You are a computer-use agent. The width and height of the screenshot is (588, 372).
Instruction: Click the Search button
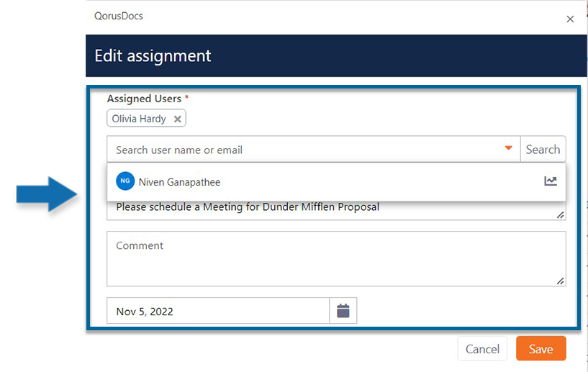click(543, 150)
